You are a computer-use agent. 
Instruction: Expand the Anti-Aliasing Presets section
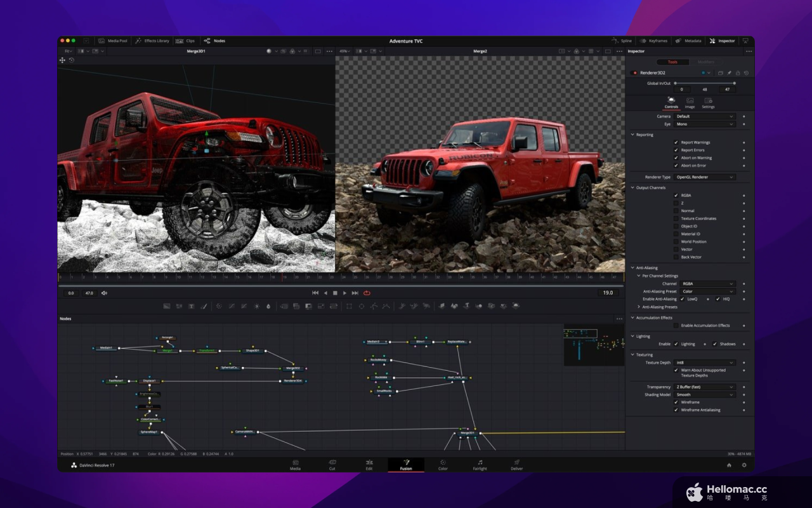(639, 307)
